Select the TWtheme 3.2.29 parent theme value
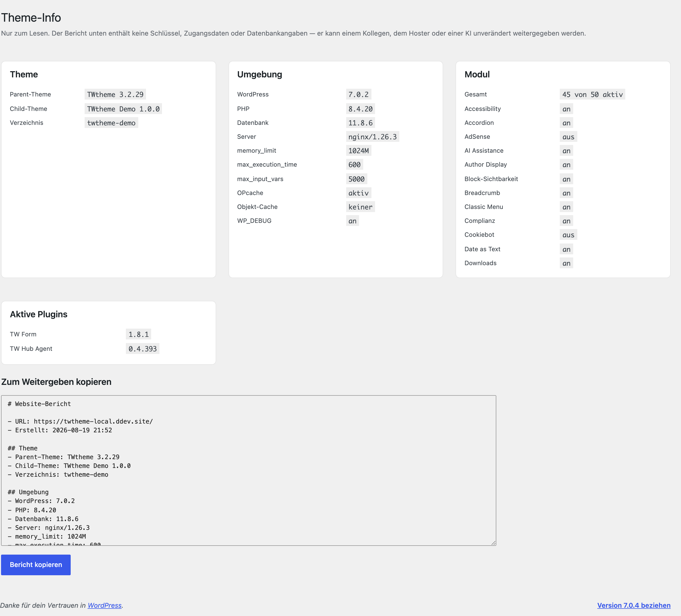This screenshot has height=616, width=681. (115, 95)
